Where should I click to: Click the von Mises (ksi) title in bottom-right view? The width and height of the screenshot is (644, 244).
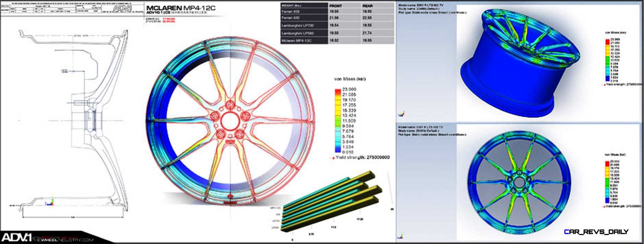pyautogui.click(x=615, y=155)
